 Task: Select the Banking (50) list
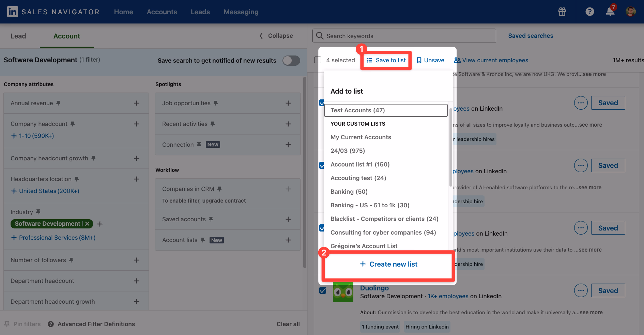point(349,192)
